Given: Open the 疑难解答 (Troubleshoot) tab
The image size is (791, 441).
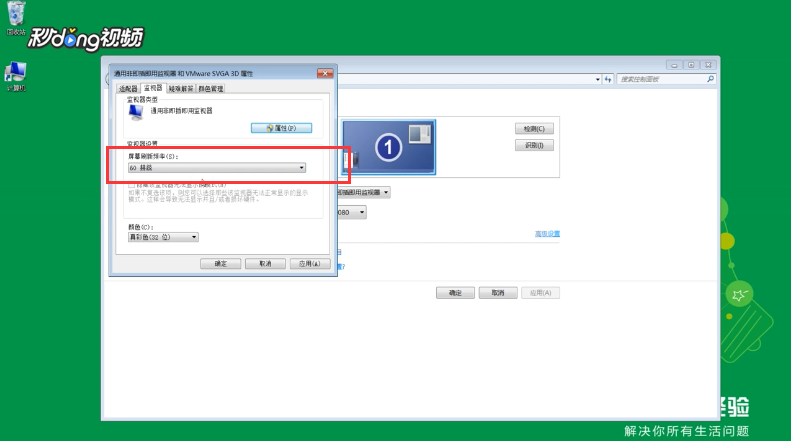Looking at the screenshot, I should point(181,89).
